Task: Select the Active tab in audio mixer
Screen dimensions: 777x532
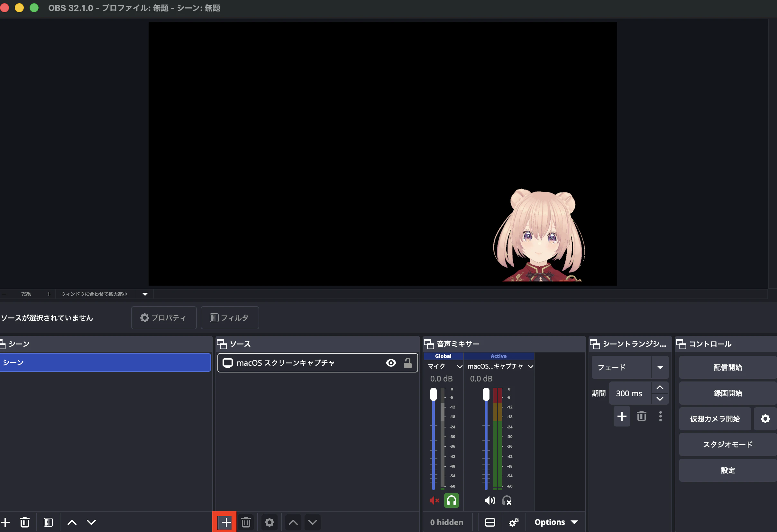Action: [x=498, y=356]
